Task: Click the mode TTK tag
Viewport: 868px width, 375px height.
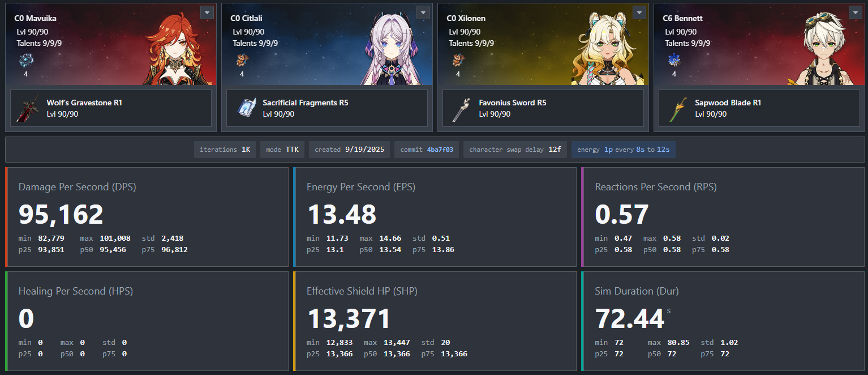Action: pos(282,150)
